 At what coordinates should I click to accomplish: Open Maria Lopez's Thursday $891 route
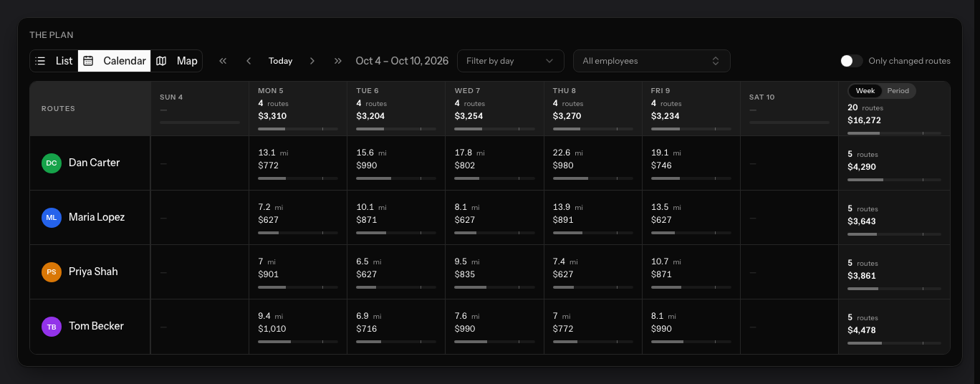click(592, 218)
